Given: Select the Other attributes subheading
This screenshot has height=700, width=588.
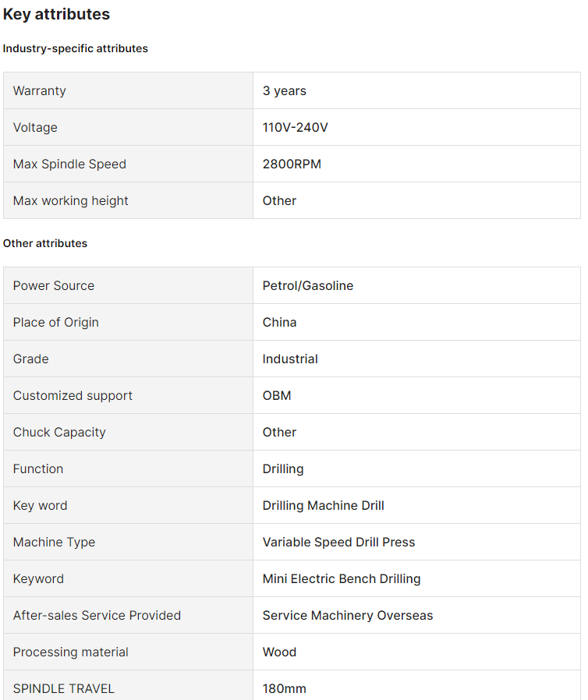Looking at the screenshot, I should point(45,243).
